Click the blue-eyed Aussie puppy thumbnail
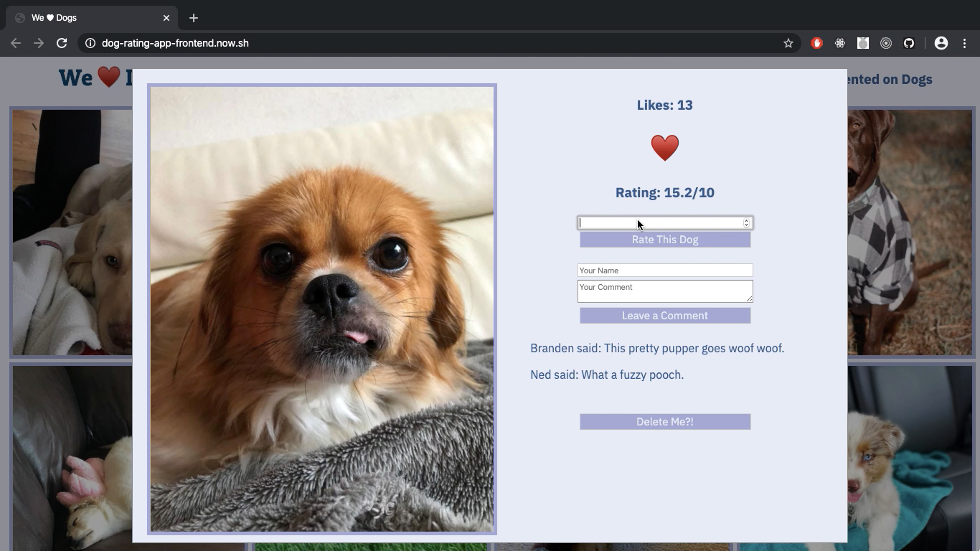Image resolution: width=980 pixels, height=551 pixels. coord(910,458)
